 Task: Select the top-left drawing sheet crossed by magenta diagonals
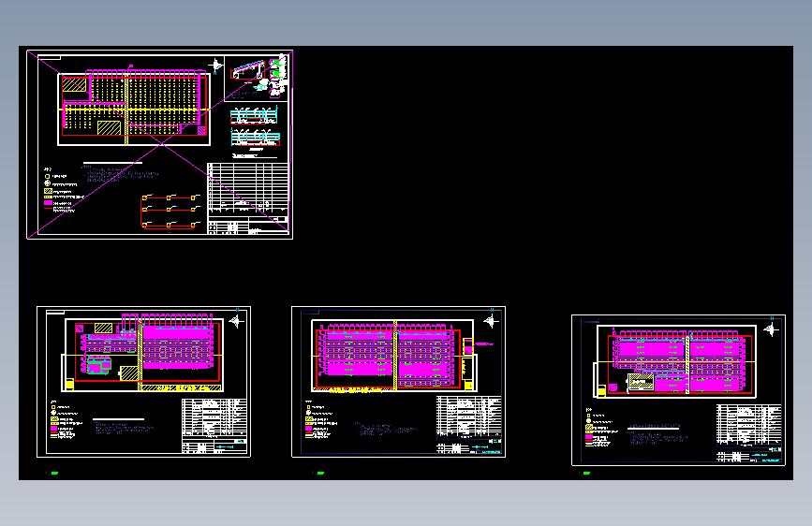[x=159, y=144]
